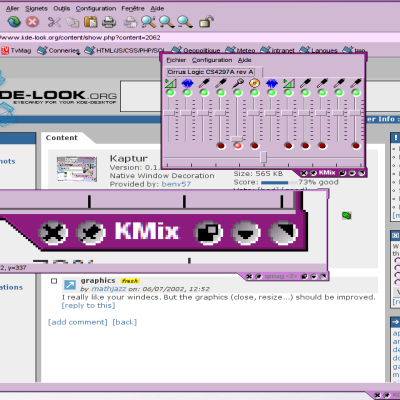Expand the Conneries bookmark folder
This screenshot has width=400, height=400.
58,51
